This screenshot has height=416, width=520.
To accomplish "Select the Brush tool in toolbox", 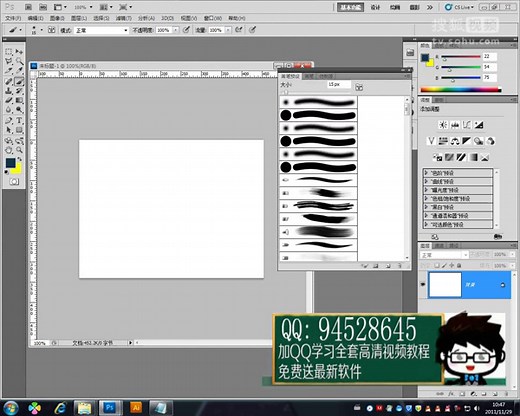I will pyautogui.click(x=19, y=81).
